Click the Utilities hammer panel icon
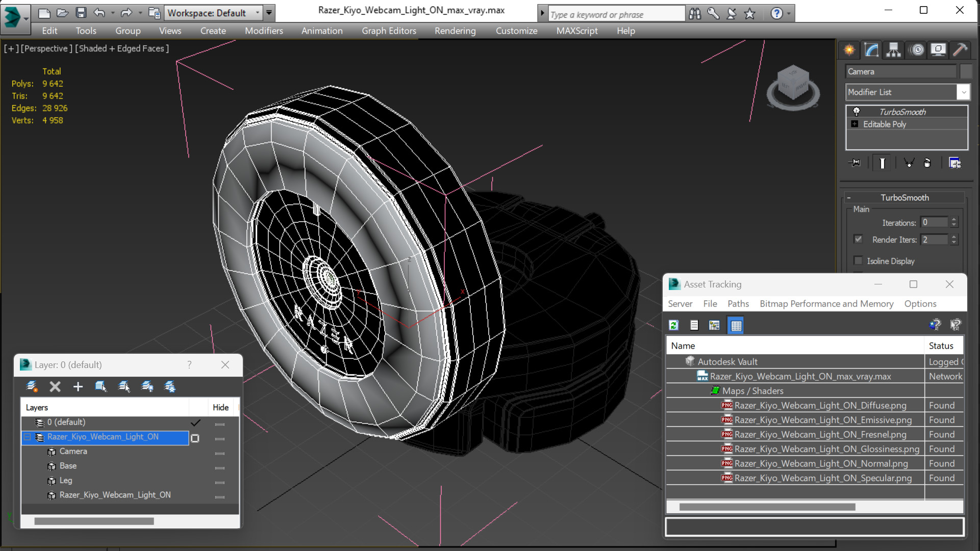The width and height of the screenshot is (980, 551). point(961,49)
